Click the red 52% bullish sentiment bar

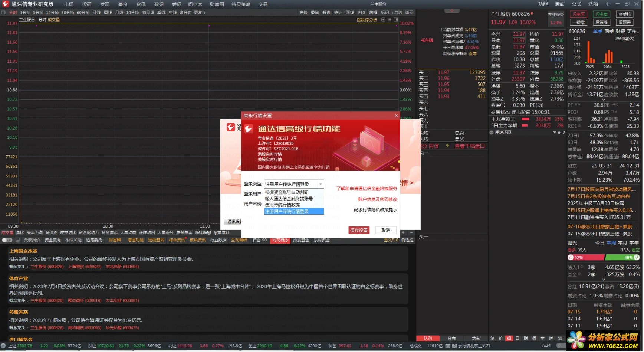tap(586, 258)
